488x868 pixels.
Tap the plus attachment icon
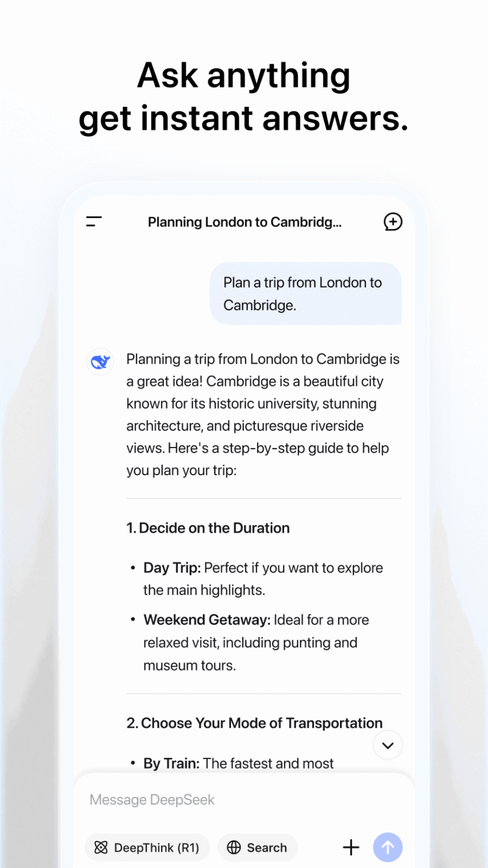coord(351,847)
